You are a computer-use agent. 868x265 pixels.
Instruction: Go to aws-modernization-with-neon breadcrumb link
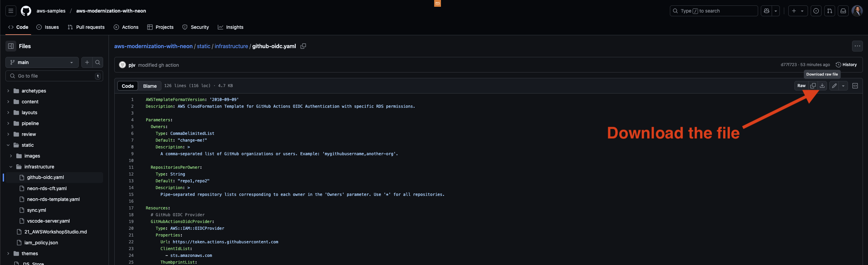click(x=153, y=46)
